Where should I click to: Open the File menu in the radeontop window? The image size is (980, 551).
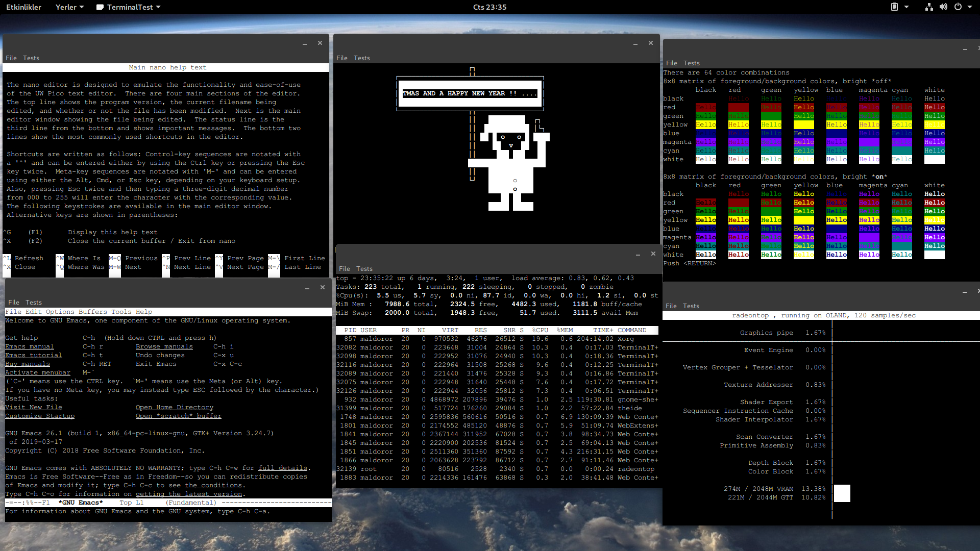(x=671, y=306)
